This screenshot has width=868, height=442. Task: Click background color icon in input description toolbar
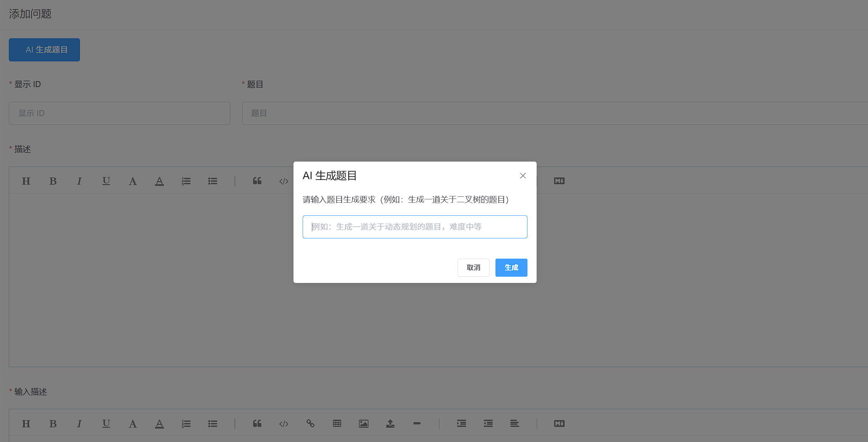click(x=159, y=424)
